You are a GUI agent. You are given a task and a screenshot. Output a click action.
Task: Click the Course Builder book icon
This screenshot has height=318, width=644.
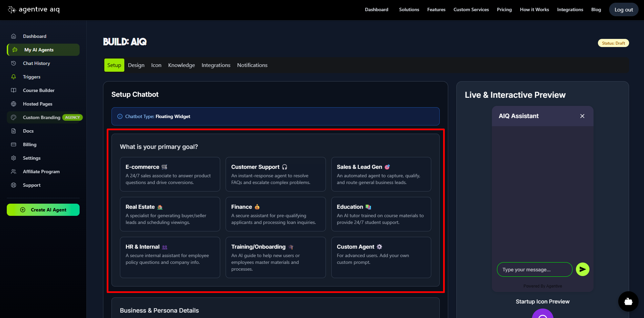pos(14,90)
